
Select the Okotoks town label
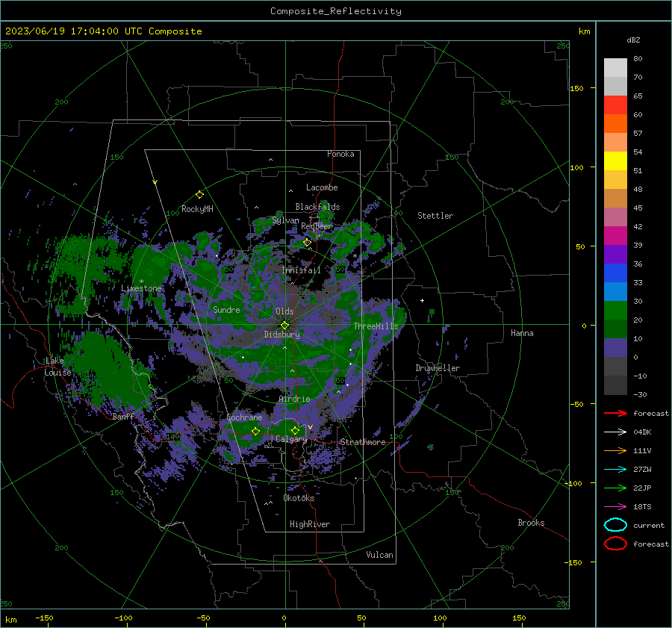299,498
